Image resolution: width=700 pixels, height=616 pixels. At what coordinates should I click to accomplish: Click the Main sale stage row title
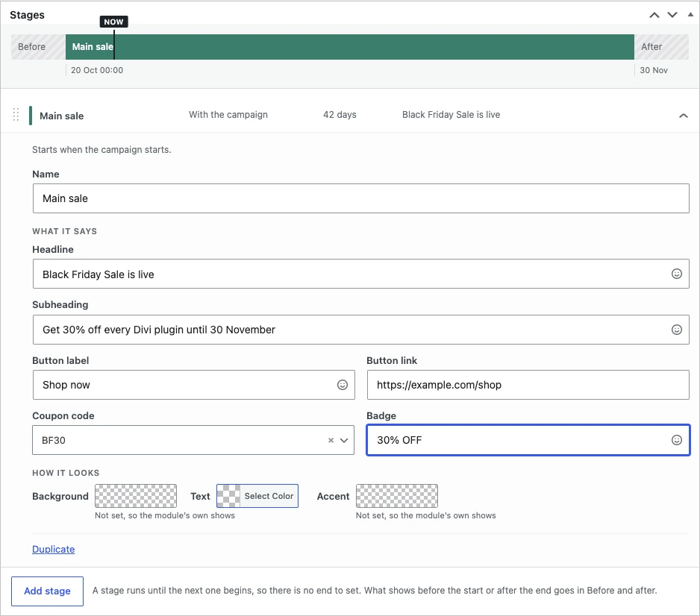point(62,116)
